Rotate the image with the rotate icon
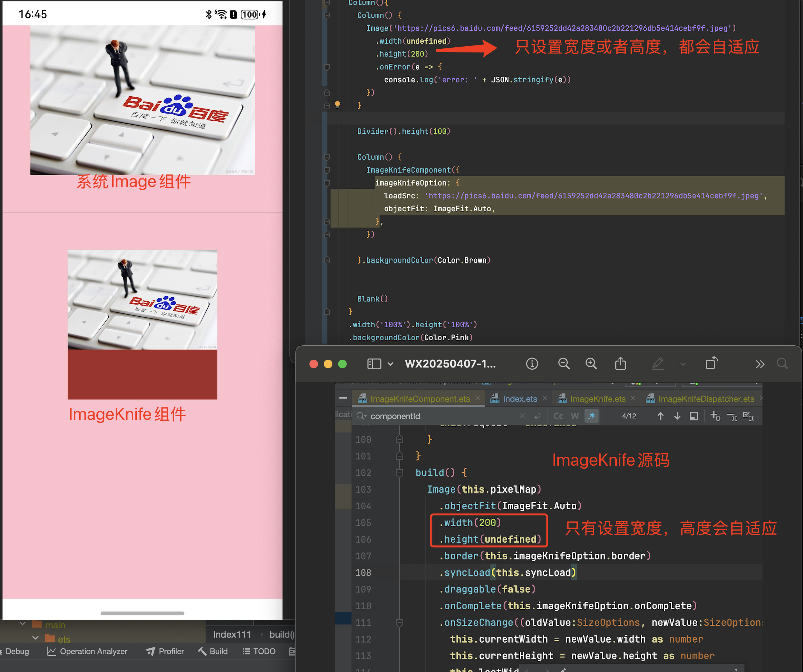Screen dimensions: 803x672 point(711,363)
